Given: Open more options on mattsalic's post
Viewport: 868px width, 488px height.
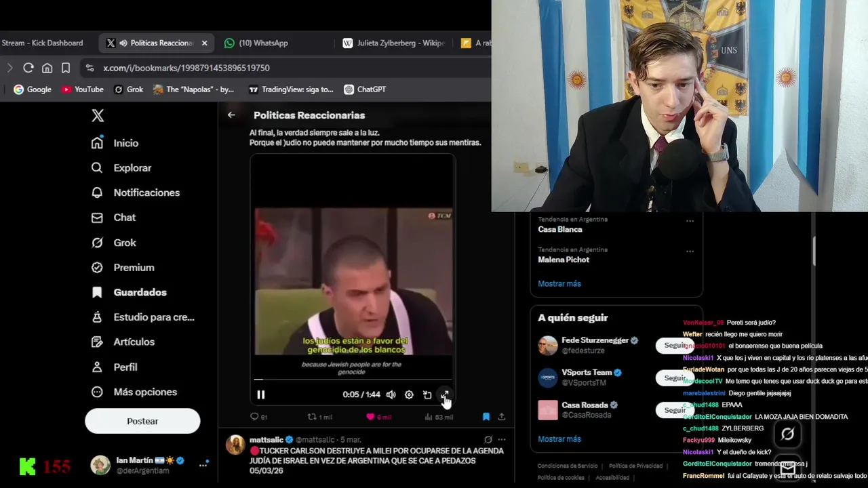Looking at the screenshot, I should tap(502, 440).
